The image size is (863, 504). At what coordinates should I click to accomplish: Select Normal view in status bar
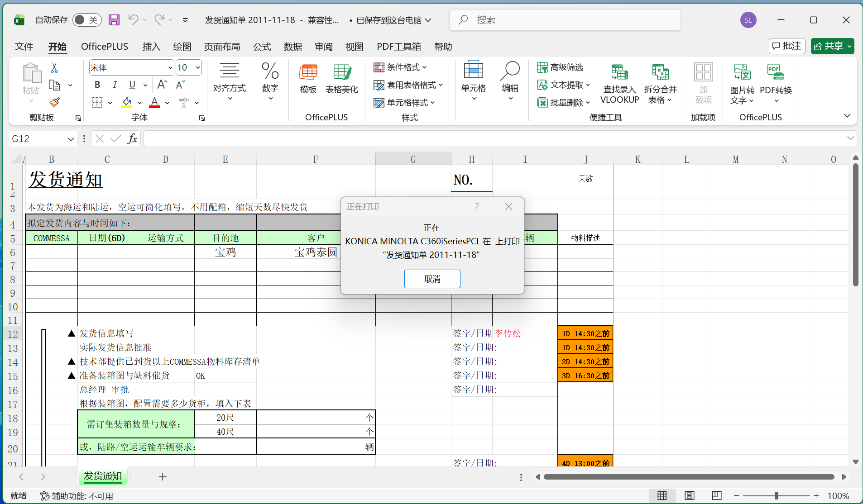coord(662,495)
